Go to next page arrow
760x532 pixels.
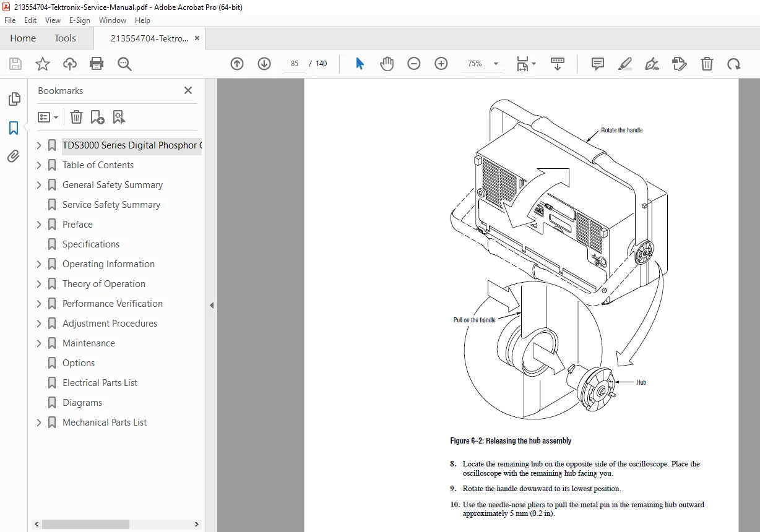pos(264,64)
